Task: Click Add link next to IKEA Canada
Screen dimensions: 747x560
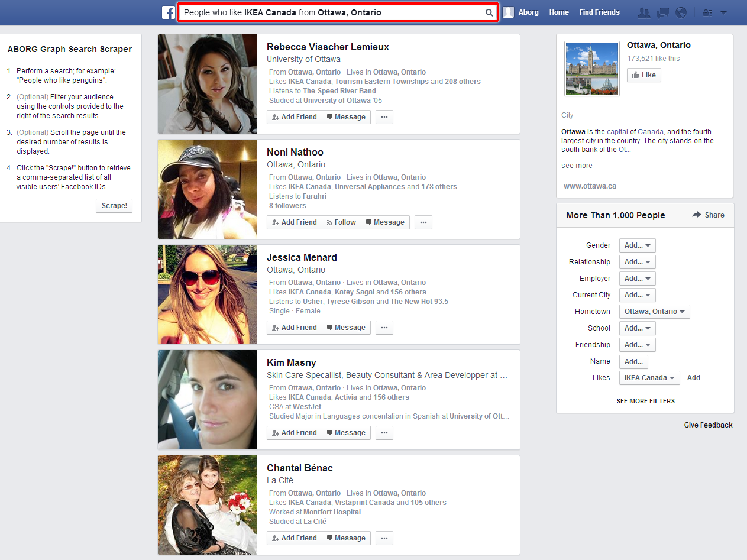Action: [694, 378]
